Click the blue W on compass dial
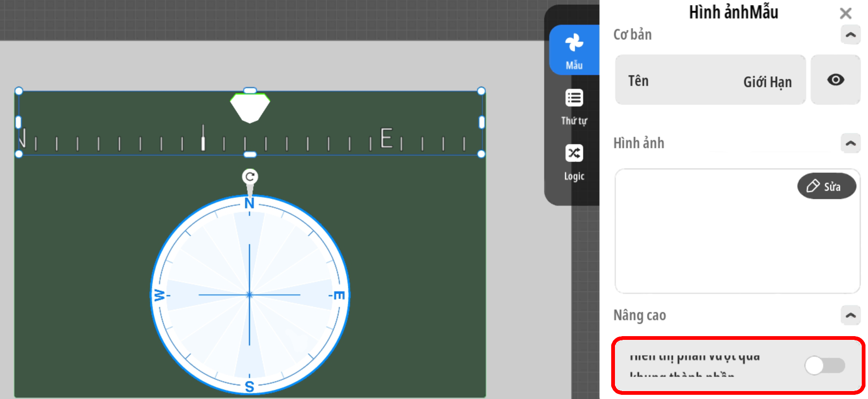 159,295
